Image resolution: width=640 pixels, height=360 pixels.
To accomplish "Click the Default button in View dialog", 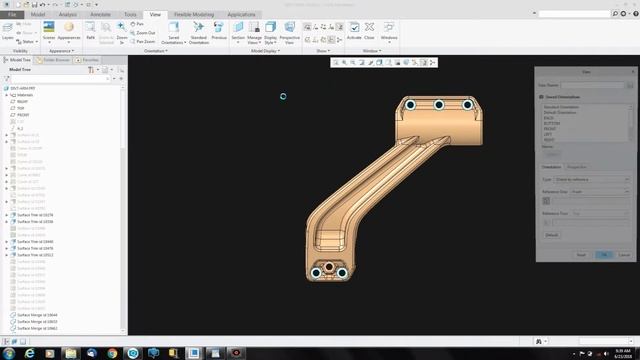I will tap(551, 235).
